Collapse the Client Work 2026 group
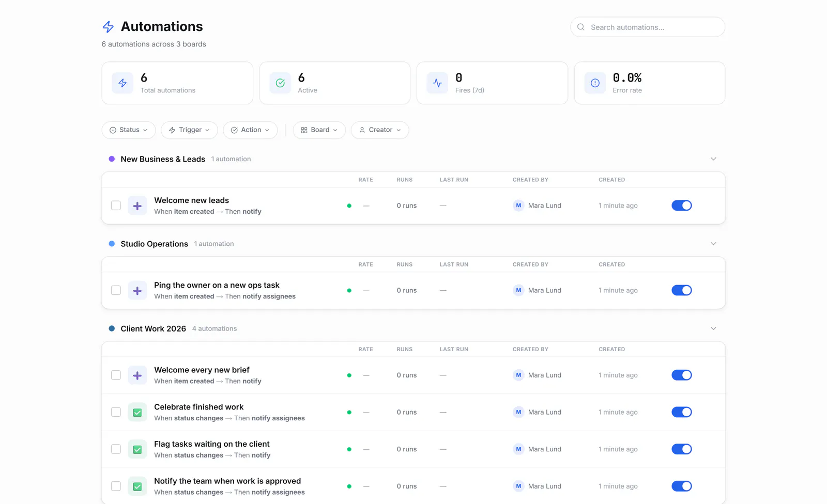 [x=713, y=328]
